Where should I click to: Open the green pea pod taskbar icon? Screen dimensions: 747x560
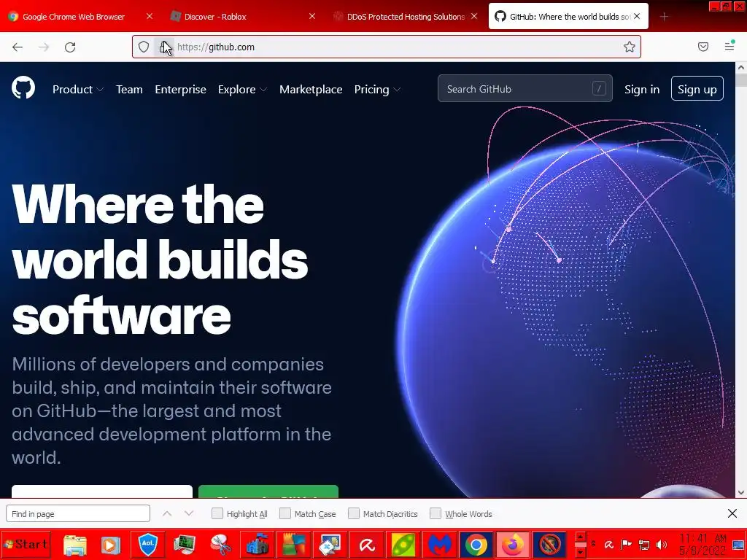(403, 544)
